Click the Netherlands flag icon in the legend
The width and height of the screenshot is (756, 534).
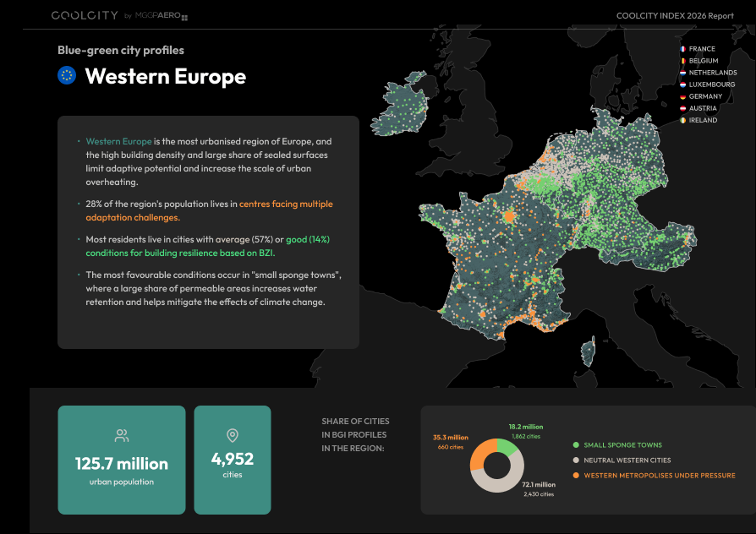pyautogui.click(x=682, y=73)
